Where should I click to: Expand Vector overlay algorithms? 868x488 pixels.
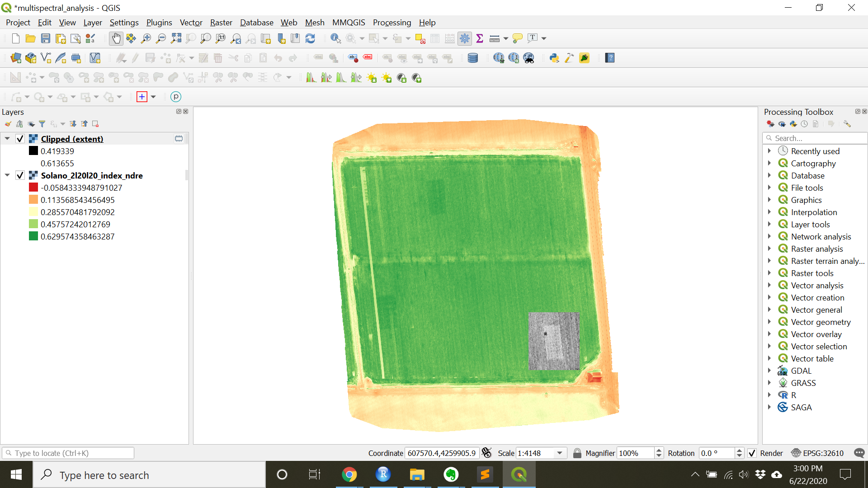pyautogui.click(x=769, y=334)
